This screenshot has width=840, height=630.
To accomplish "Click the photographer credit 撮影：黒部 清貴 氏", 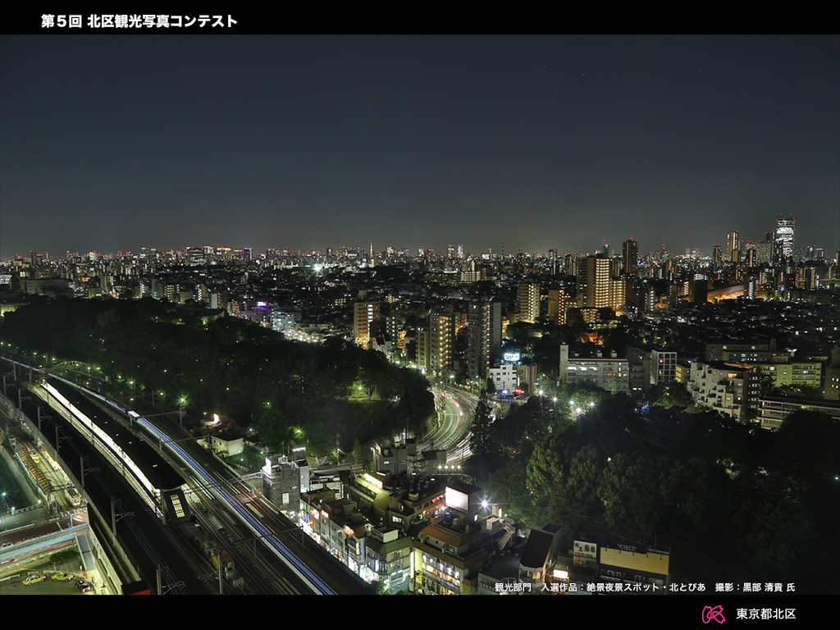I will coord(755,587).
